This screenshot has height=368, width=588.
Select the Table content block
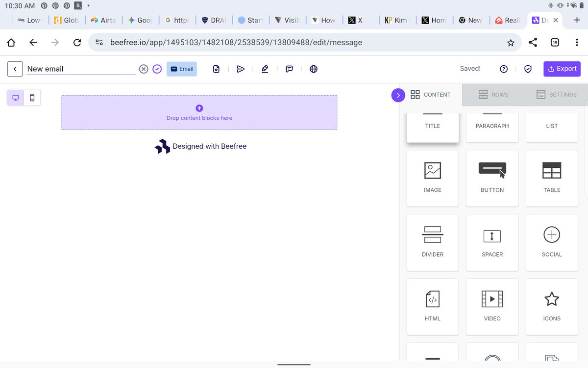[x=552, y=178]
